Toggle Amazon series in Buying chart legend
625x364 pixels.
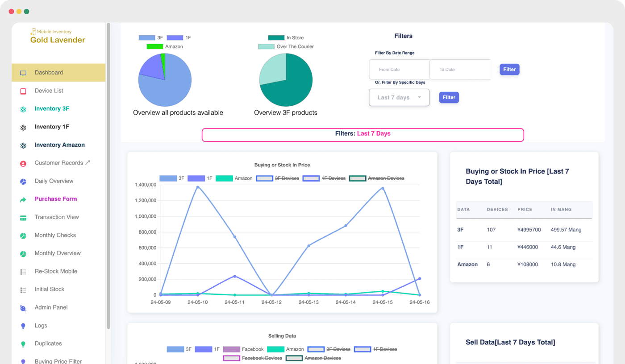[x=234, y=178]
